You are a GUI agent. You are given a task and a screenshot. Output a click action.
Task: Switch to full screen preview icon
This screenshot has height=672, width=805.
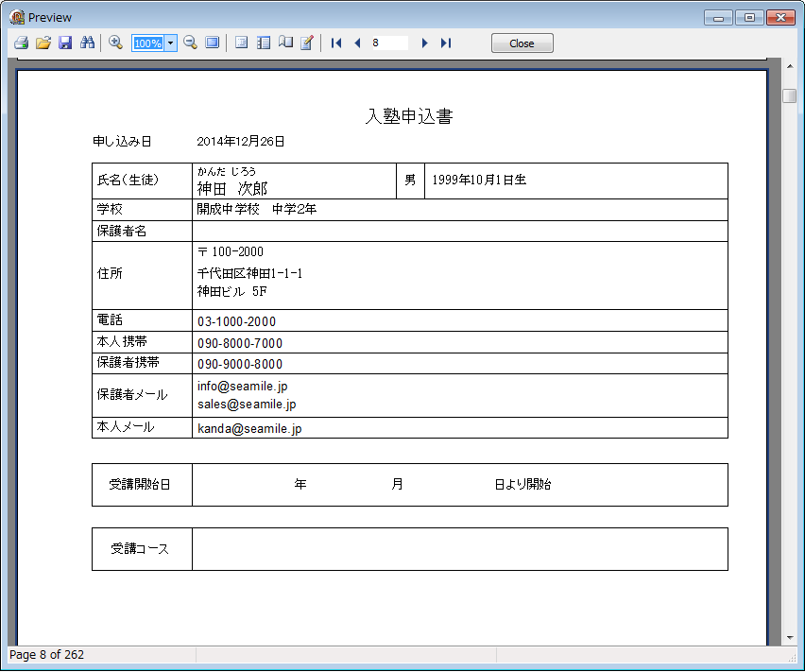(213, 43)
